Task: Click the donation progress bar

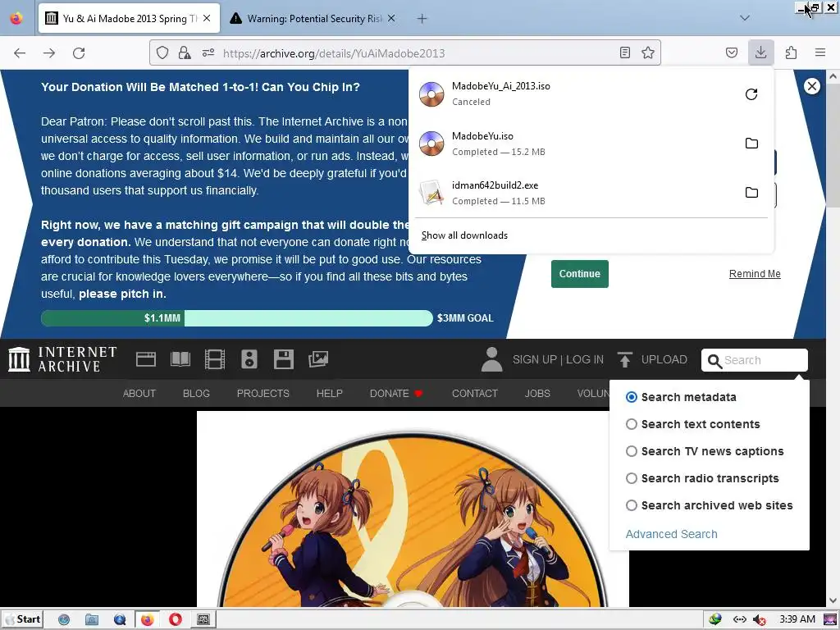Action: (237, 318)
